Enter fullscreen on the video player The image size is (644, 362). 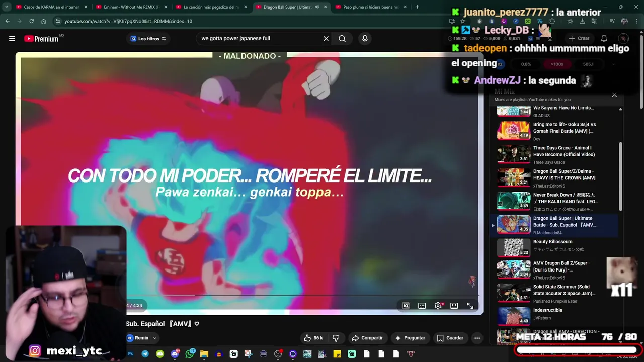pyautogui.click(x=470, y=306)
